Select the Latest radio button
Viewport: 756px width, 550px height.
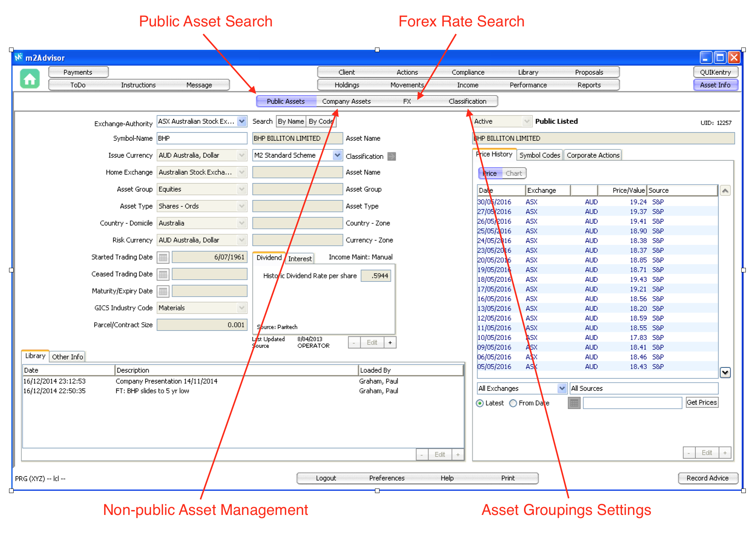coord(480,403)
